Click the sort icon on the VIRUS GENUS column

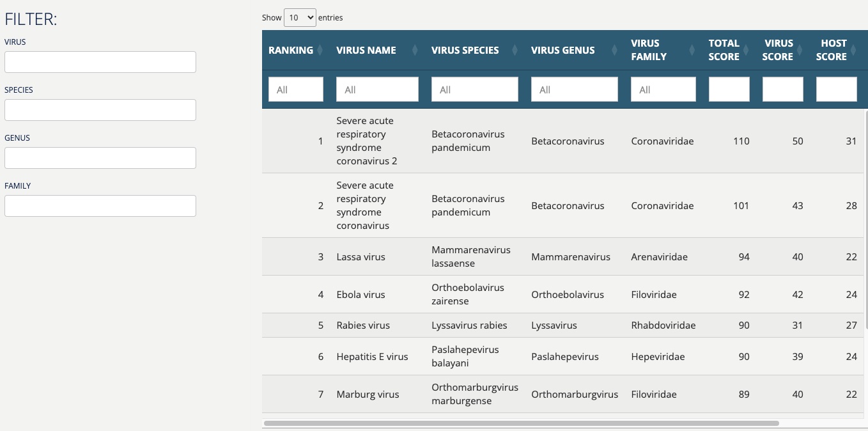tap(614, 49)
